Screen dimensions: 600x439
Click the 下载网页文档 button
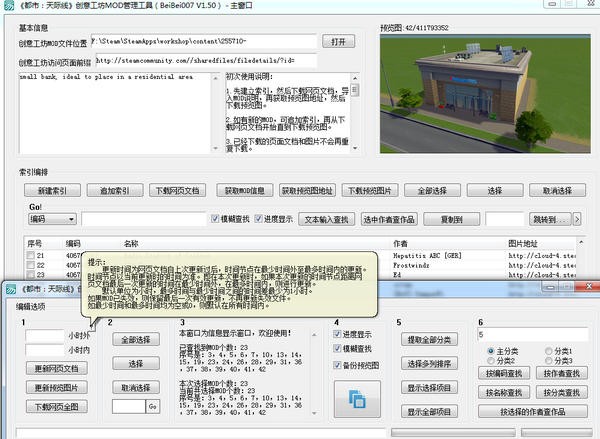coord(177,191)
